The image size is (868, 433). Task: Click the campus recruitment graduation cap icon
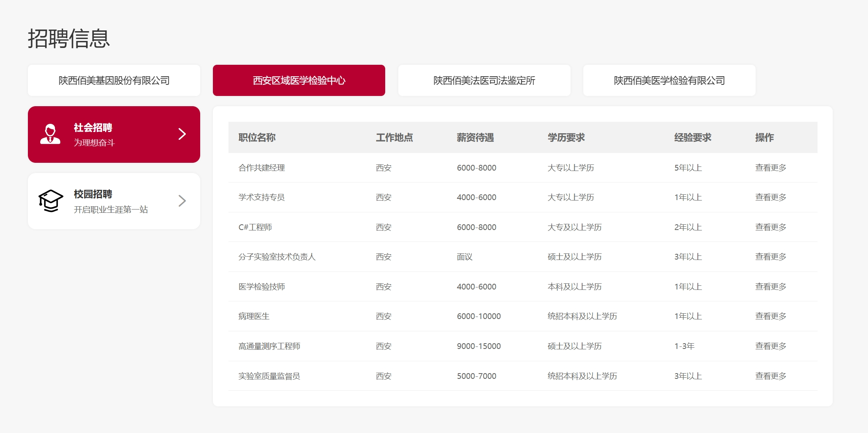pyautogui.click(x=51, y=201)
